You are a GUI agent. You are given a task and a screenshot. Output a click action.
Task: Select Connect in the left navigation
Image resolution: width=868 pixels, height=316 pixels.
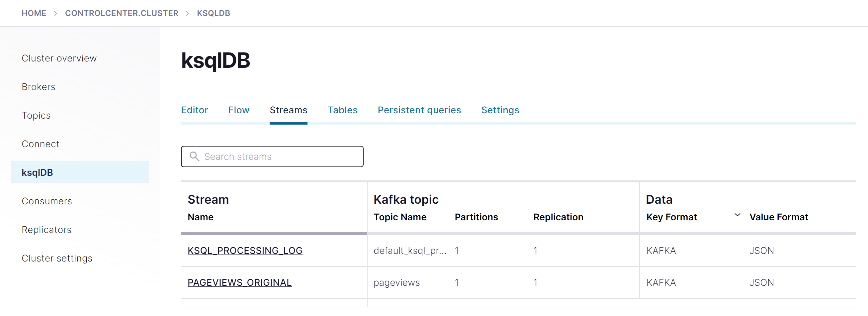[41, 144]
